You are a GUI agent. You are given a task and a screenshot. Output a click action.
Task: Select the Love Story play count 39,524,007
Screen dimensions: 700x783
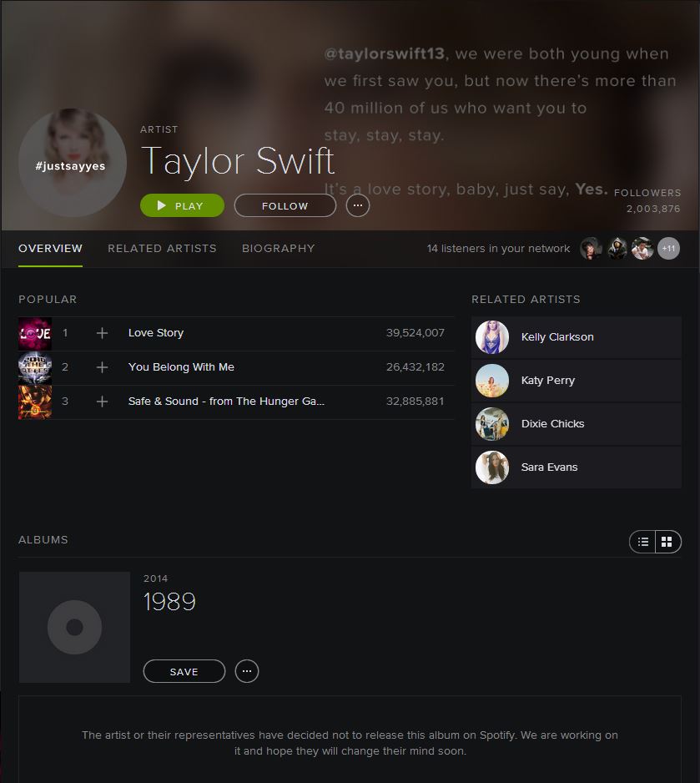pos(415,332)
